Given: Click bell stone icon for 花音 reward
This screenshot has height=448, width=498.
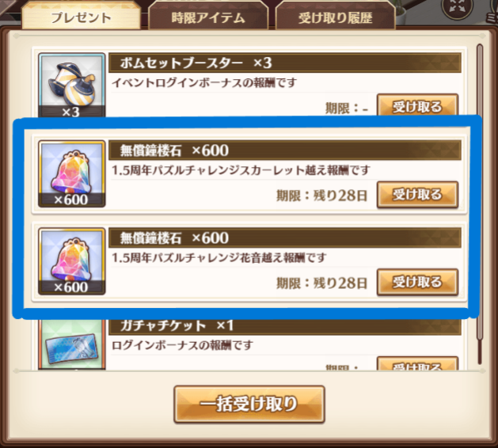Looking at the screenshot, I should (x=72, y=261).
